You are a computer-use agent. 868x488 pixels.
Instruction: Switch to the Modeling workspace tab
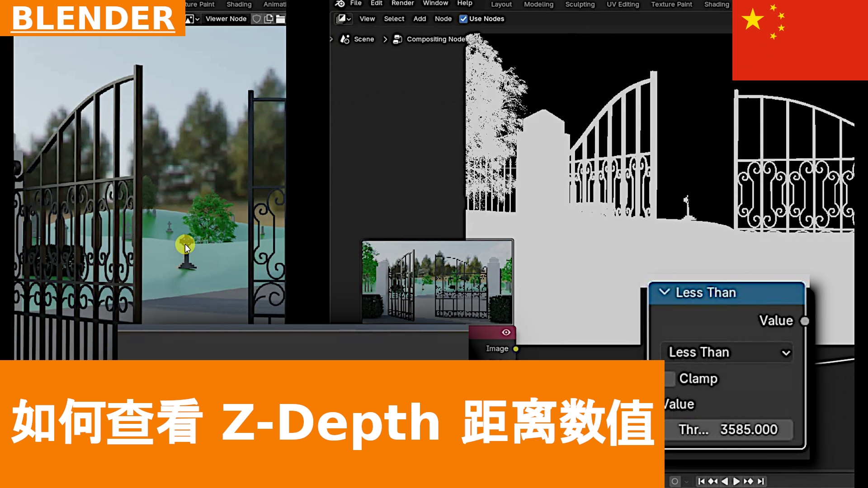point(538,5)
